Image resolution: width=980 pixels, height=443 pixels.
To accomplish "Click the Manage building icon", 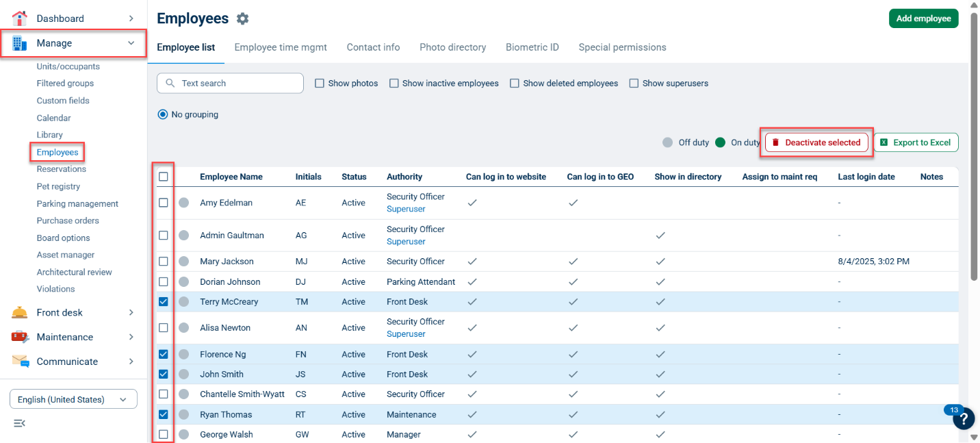I will point(20,43).
